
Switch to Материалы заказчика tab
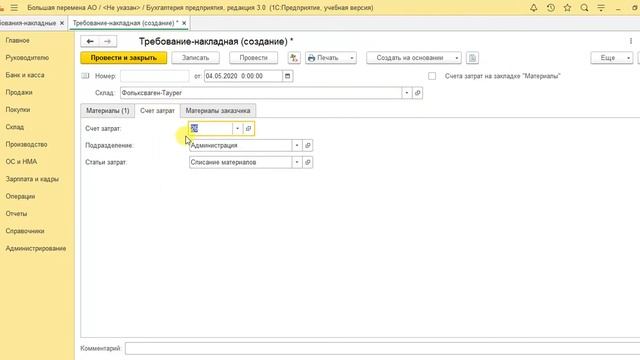coord(218,111)
